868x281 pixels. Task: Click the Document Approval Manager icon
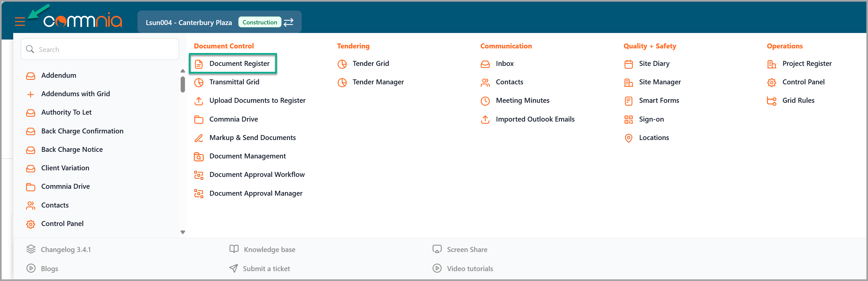pyautogui.click(x=199, y=193)
